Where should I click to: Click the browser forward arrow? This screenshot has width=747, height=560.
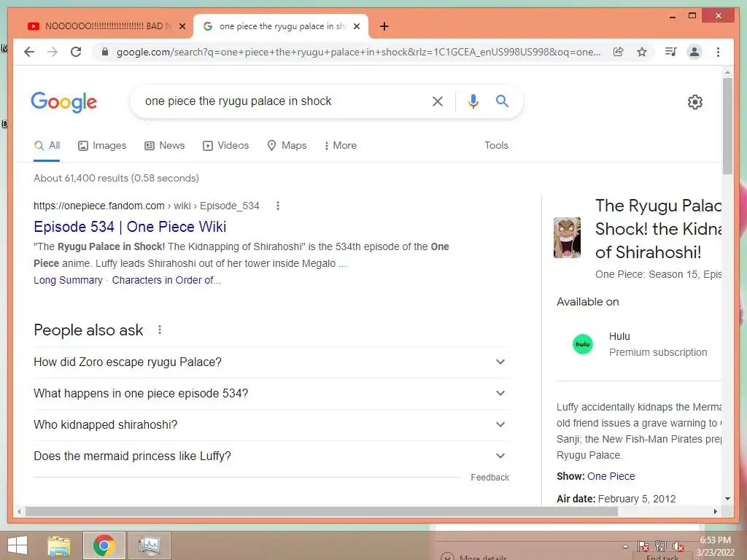point(53,52)
